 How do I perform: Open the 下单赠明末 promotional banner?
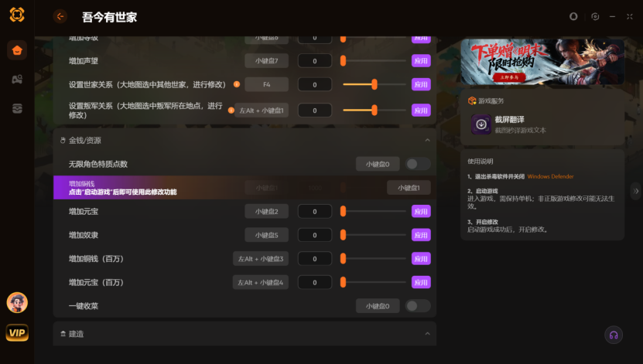(542, 62)
